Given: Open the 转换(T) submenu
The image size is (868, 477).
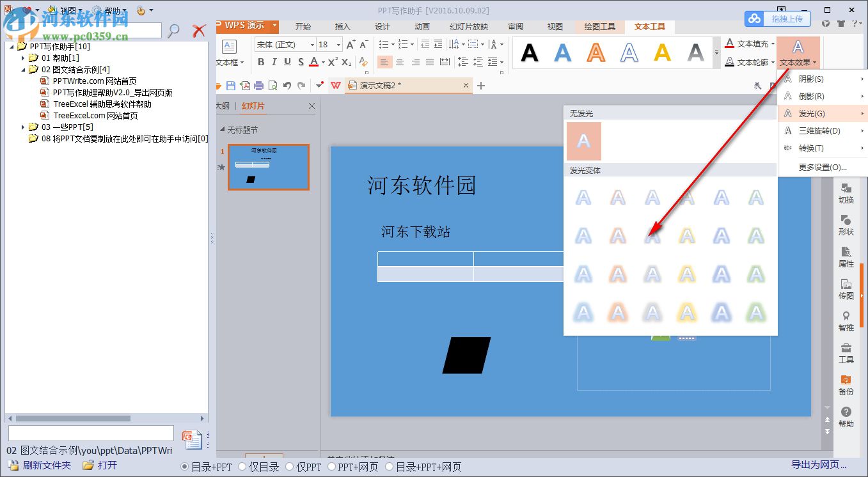Looking at the screenshot, I should [823, 148].
